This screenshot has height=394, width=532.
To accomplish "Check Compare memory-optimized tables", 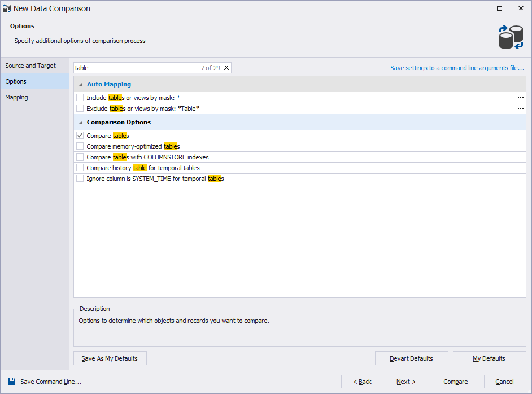I will click(80, 146).
